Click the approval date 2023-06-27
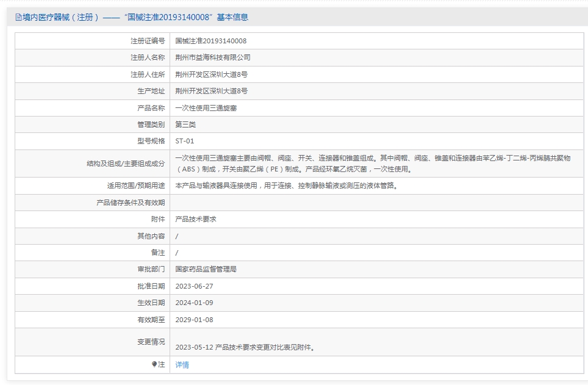Screen dimensions: 588x385 click(x=194, y=286)
